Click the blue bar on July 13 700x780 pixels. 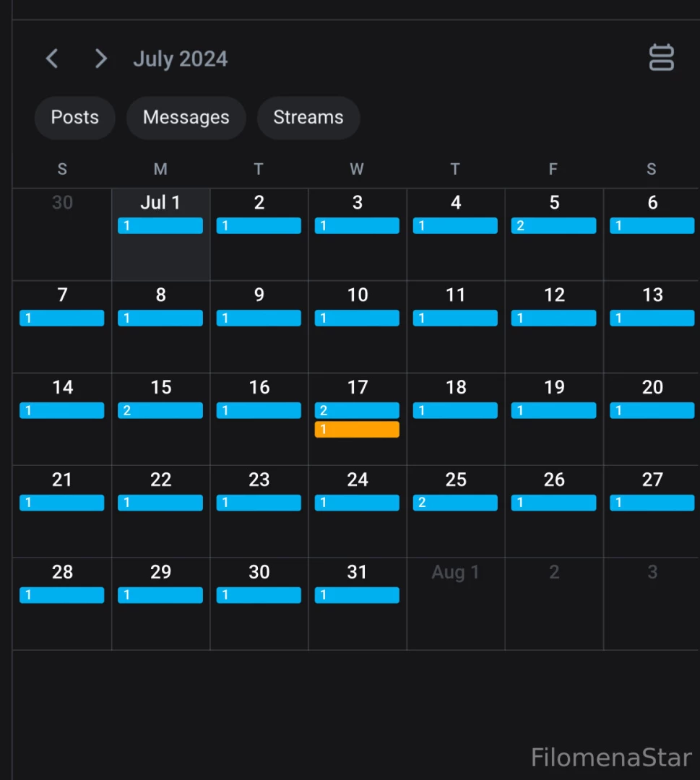[652, 318]
